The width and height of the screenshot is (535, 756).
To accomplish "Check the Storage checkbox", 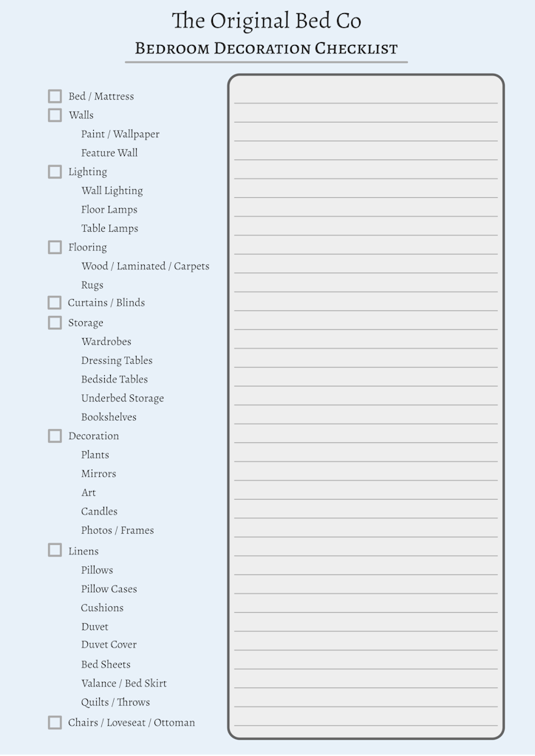I will (55, 323).
